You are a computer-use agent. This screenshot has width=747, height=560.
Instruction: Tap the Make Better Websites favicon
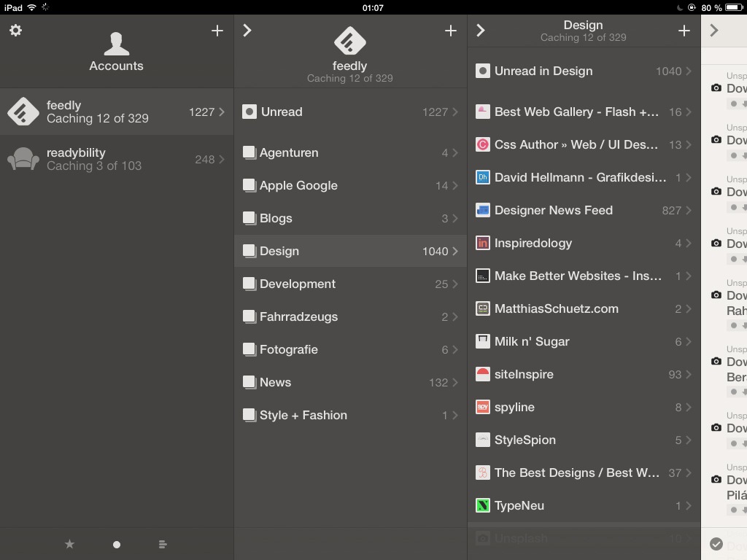pos(483,276)
